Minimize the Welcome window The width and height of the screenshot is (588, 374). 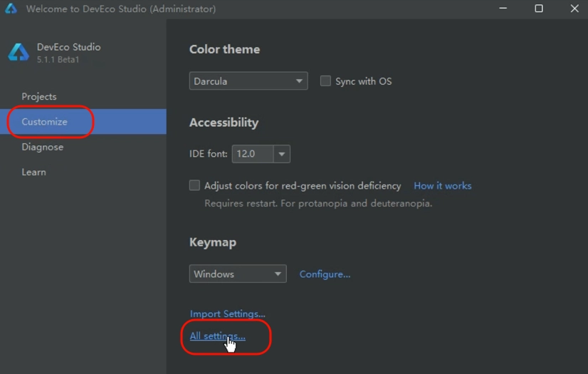point(503,9)
